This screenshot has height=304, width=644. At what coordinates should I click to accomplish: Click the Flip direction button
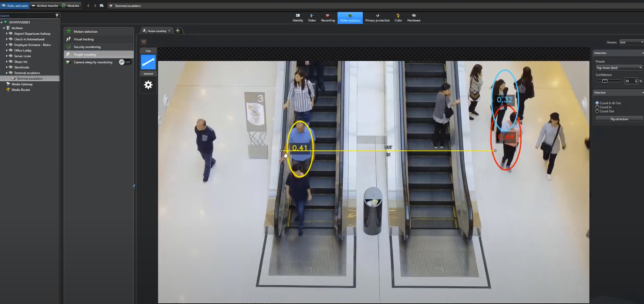619,119
